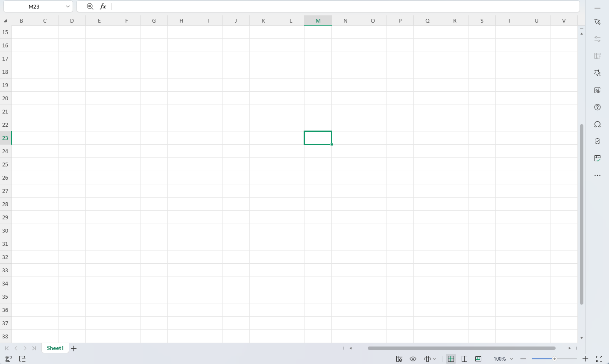This screenshot has height=364, width=609.
Task: Click the headset support icon in sidebar
Action: pos(597,124)
